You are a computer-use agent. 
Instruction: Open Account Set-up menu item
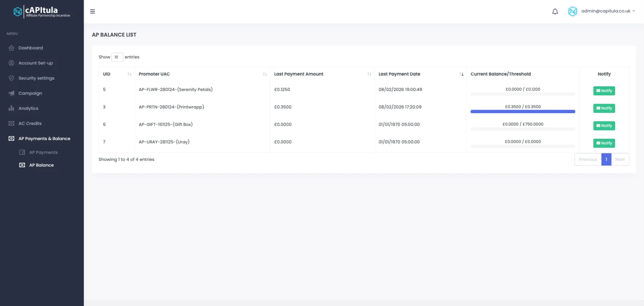tap(36, 63)
